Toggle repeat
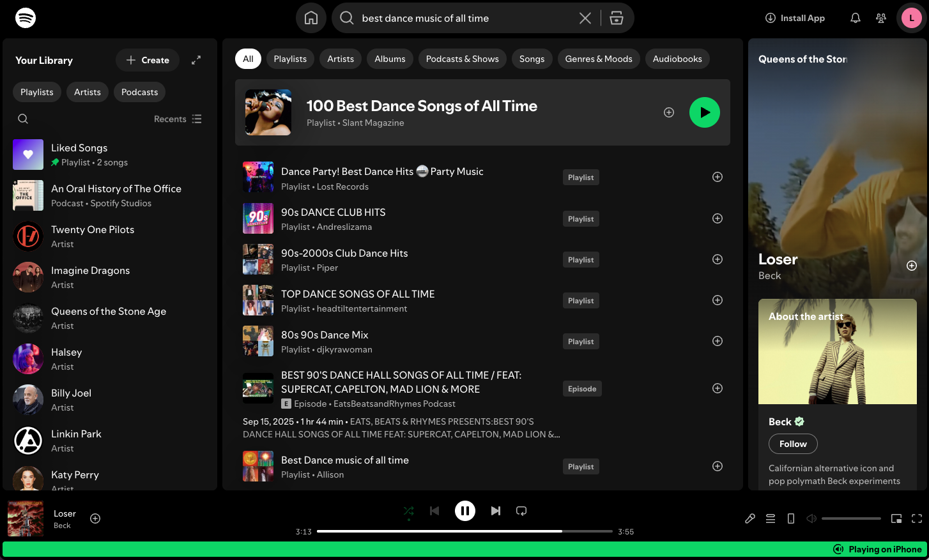929x560 pixels. coord(521,511)
